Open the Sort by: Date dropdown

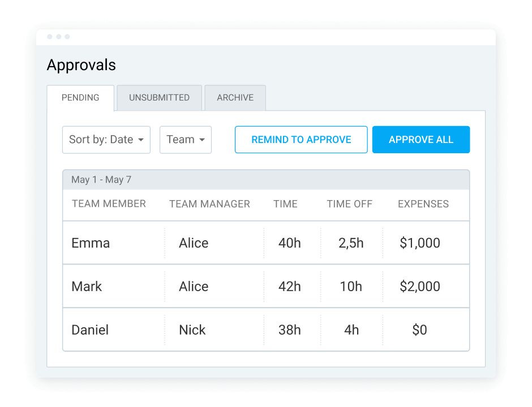[106, 140]
